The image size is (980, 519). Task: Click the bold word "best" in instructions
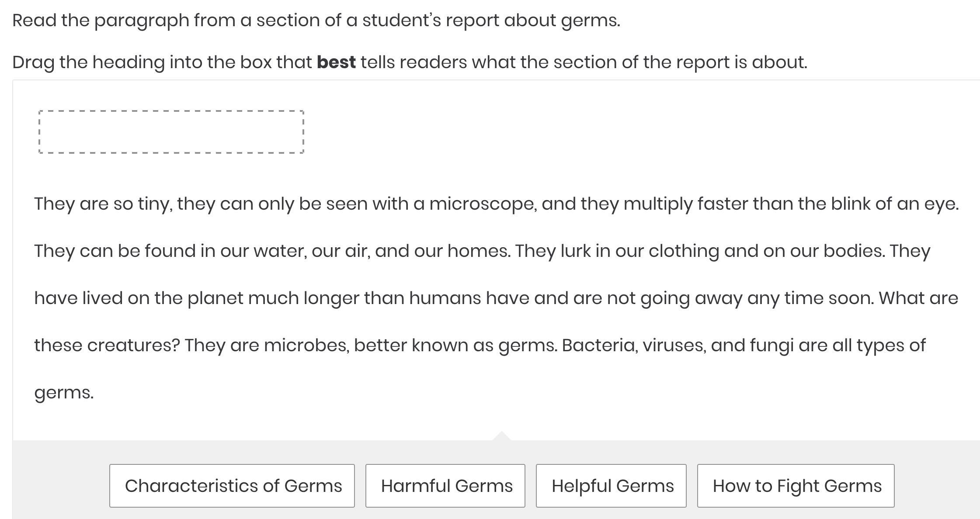coord(336,62)
